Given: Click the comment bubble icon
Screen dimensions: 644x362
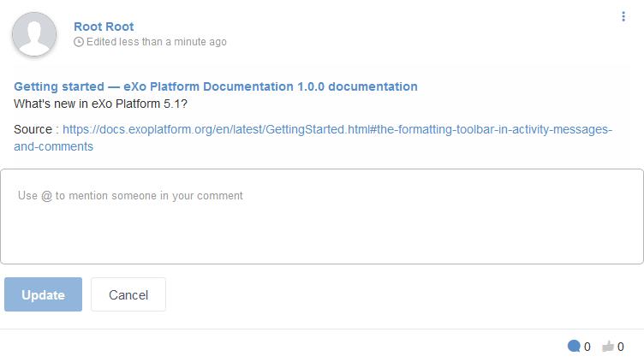Looking at the screenshot, I should click(574, 347).
